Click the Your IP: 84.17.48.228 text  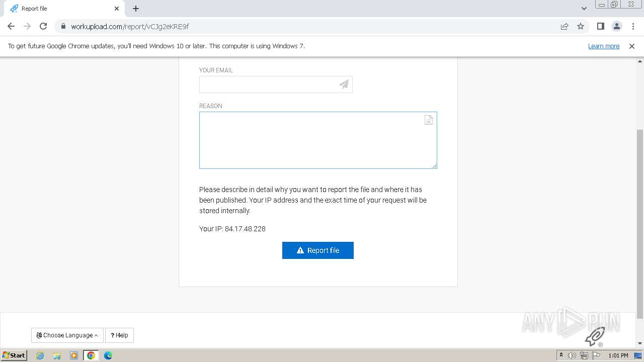pyautogui.click(x=232, y=229)
